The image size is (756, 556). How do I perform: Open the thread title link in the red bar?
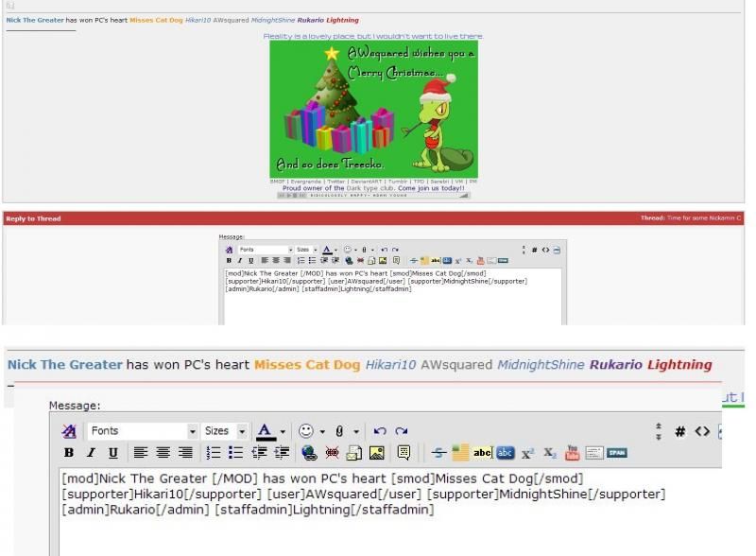click(704, 218)
